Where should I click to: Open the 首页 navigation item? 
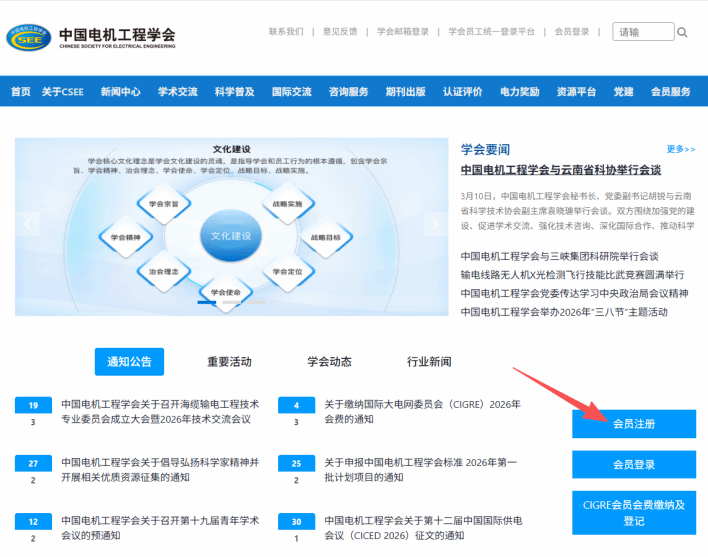click(20, 91)
